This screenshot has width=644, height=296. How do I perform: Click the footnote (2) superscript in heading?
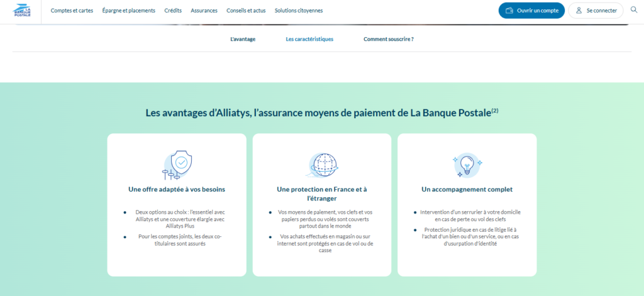click(495, 111)
